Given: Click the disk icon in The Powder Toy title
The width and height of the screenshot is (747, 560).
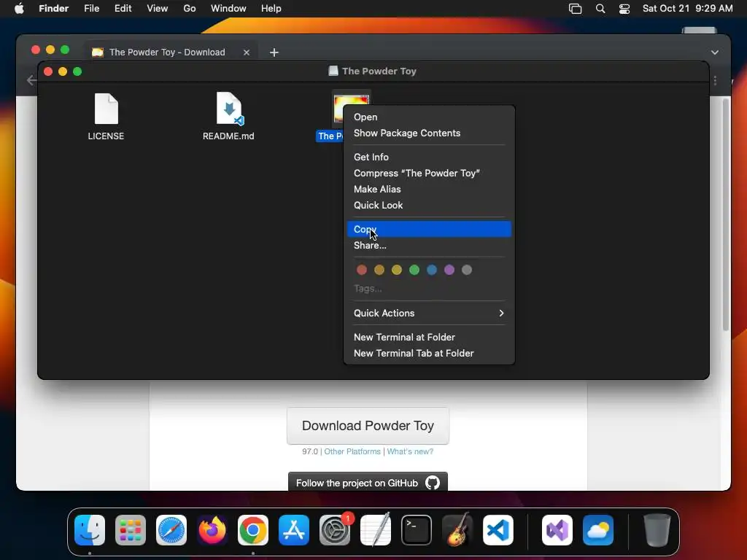Looking at the screenshot, I should pyautogui.click(x=333, y=71).
